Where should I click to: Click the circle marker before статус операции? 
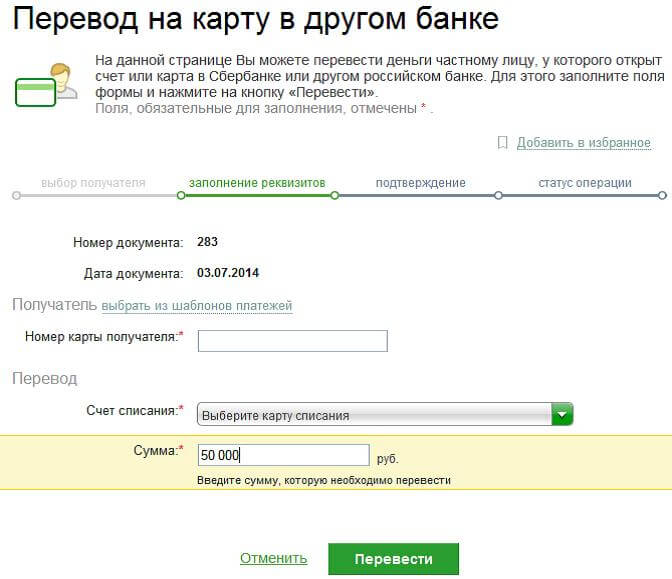(498, 196)
